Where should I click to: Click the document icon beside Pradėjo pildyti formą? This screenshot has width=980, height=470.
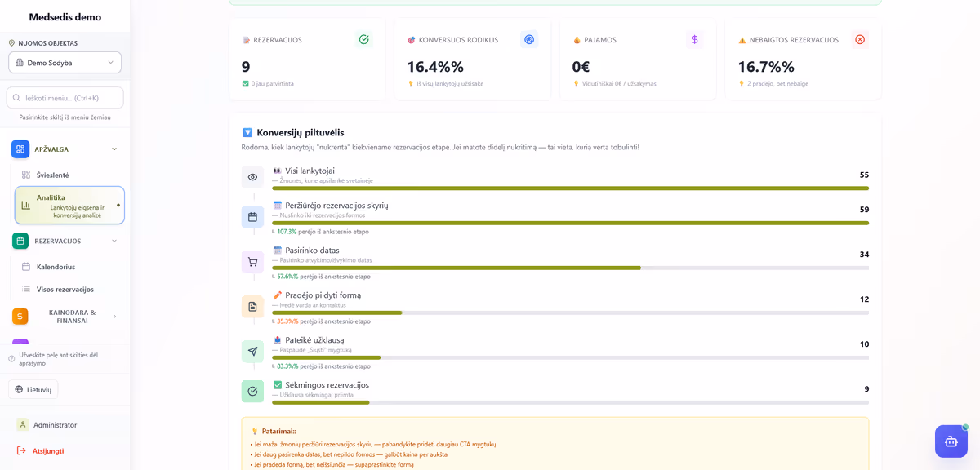pyautogui.click(x=252, y=307)
